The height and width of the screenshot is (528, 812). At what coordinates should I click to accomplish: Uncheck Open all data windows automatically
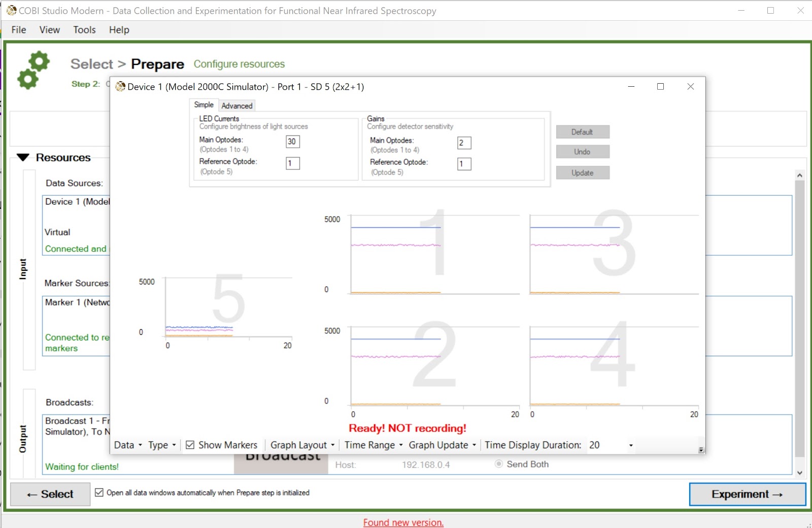coord(99,492)
